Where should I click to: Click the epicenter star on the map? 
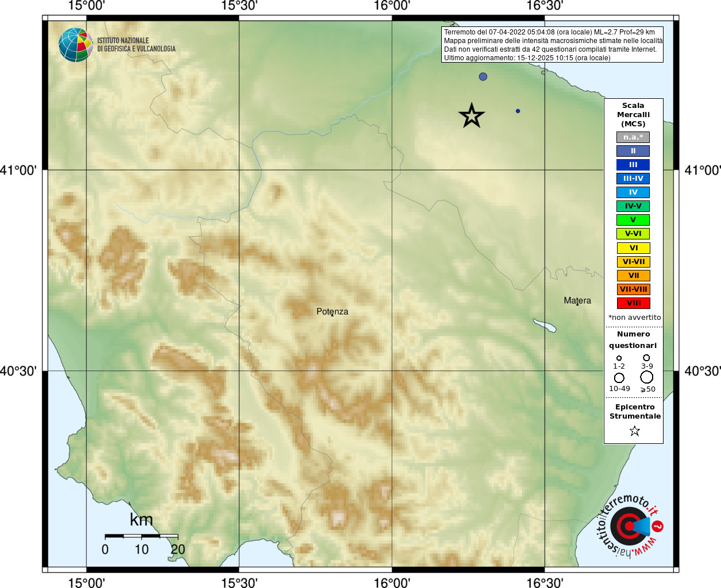pyautogui.click(x=472, y=116)
